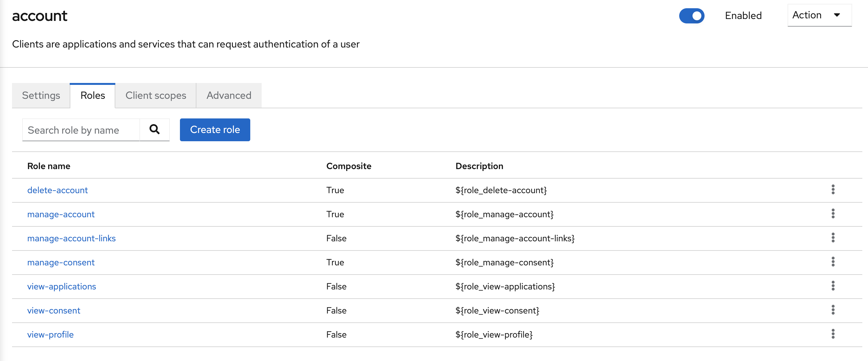Click the ${role_manage-consent} description
The image size is (868, 361).
tap(504, 262)
